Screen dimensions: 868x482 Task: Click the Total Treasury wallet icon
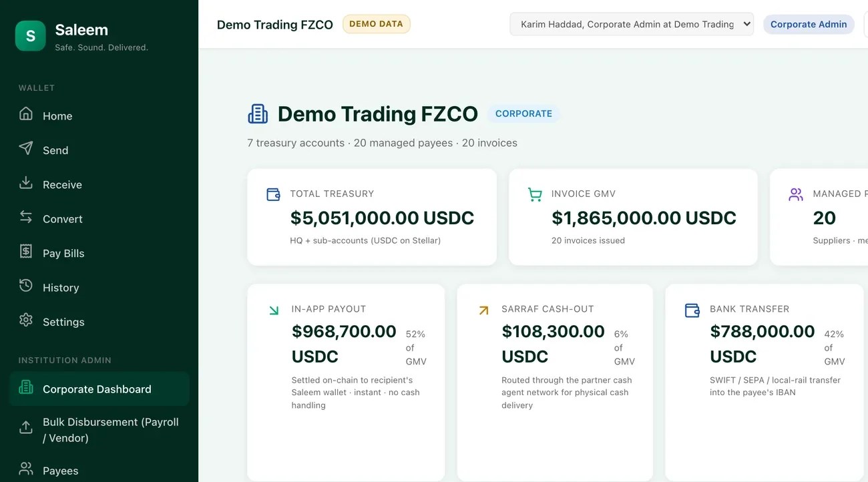[x=273, y=194]
